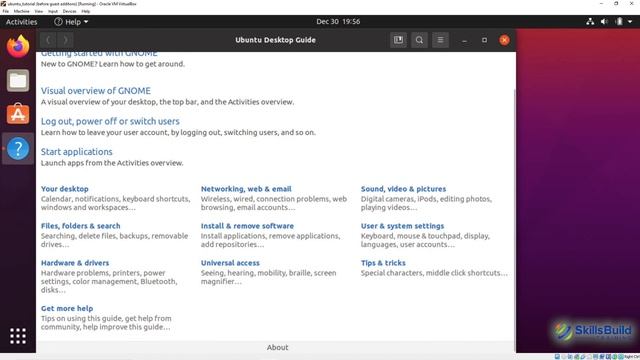
Task: Open Log out, power off or switch users
Action: [x=110, y=121]
